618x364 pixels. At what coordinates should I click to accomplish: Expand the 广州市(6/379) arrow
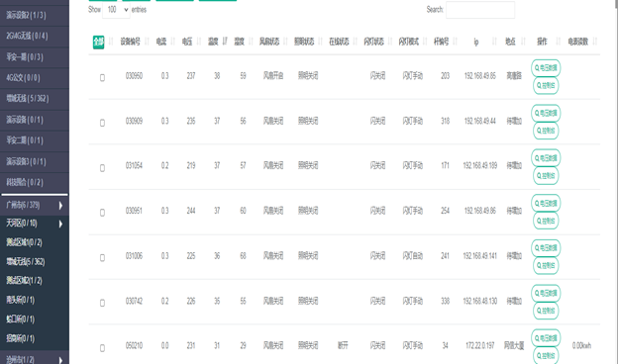click(60, 206)
